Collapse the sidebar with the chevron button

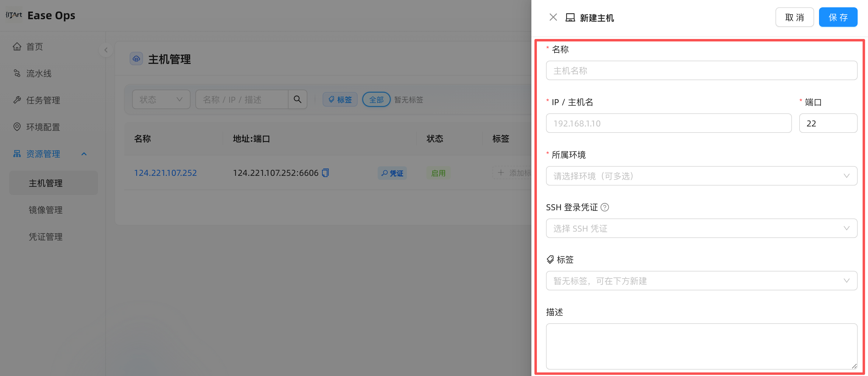point(106,50)
